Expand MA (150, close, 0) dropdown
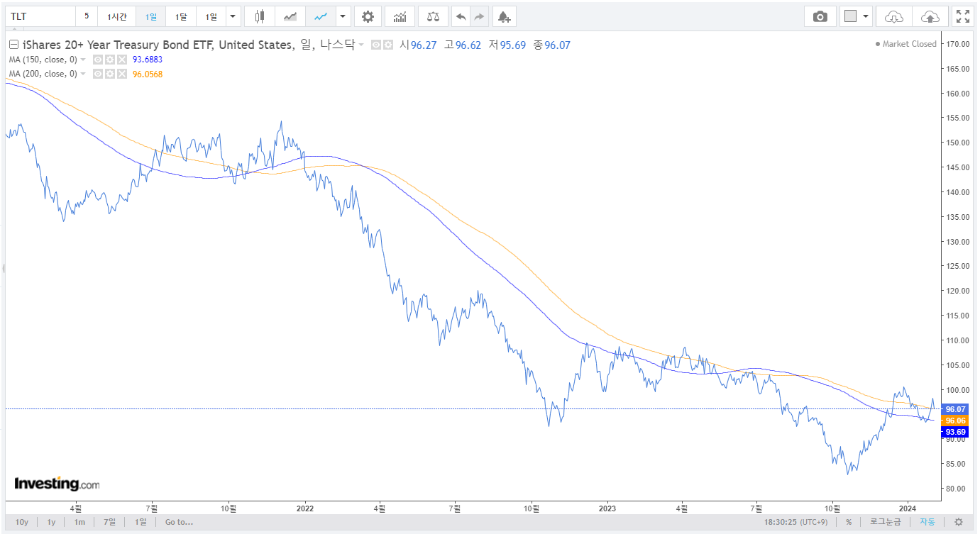The image size is (980, 534). coord(83,60)
